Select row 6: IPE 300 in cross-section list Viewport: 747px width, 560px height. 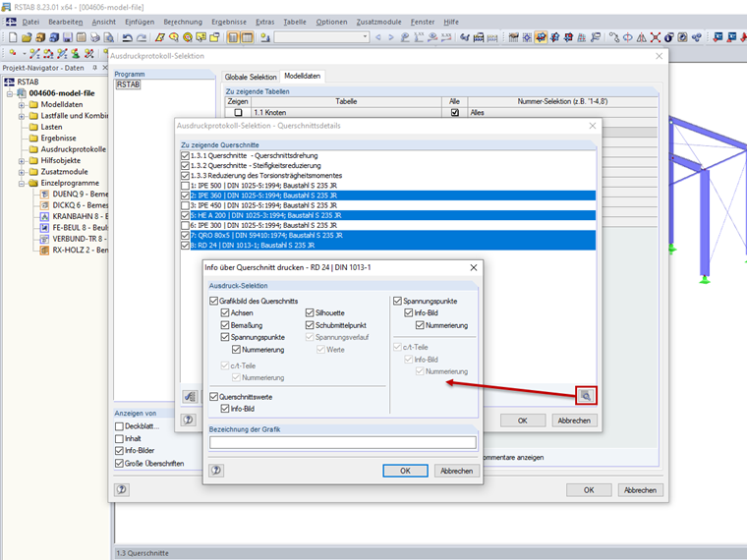pyautogui.click(x=388, y=226)
